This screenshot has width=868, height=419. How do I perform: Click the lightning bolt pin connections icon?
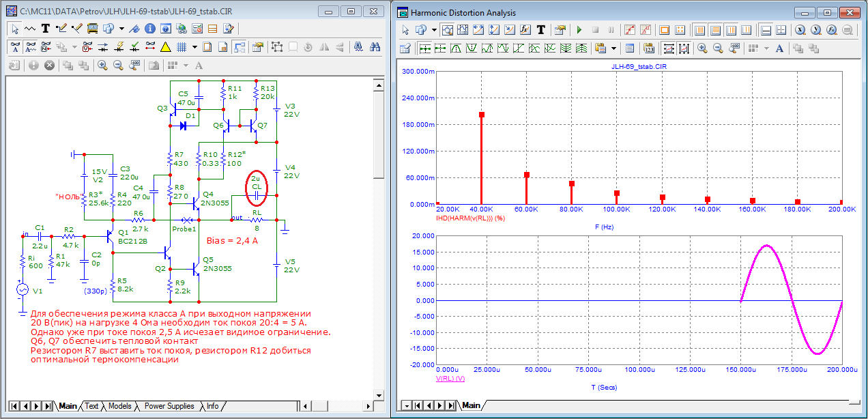click(x=119, y=47)
